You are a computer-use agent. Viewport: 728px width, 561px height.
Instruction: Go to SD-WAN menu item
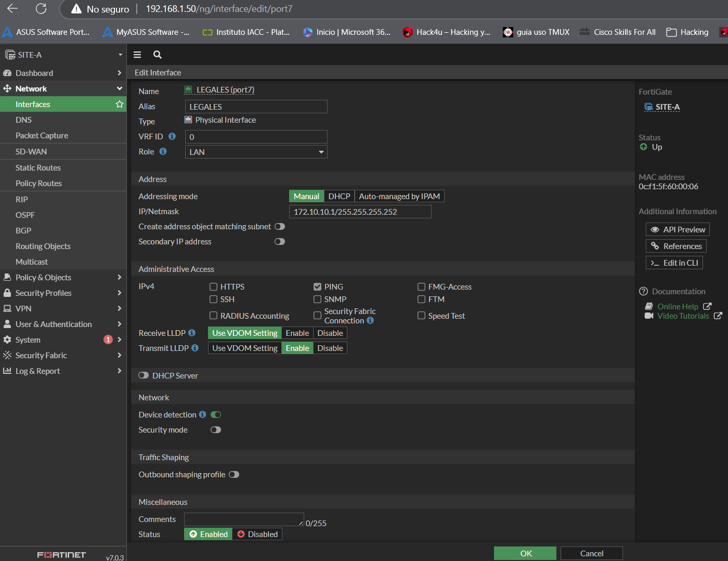(31, 152)
